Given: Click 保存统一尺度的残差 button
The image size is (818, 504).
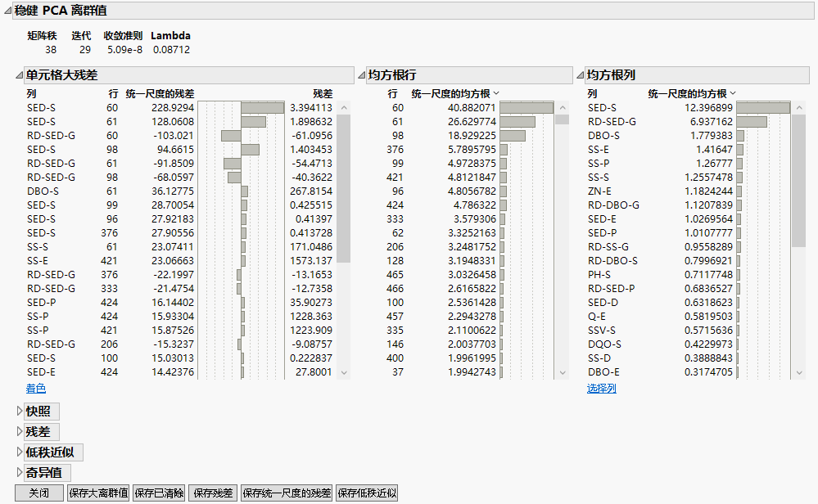Looking at the screenshot, I should 287,493.
